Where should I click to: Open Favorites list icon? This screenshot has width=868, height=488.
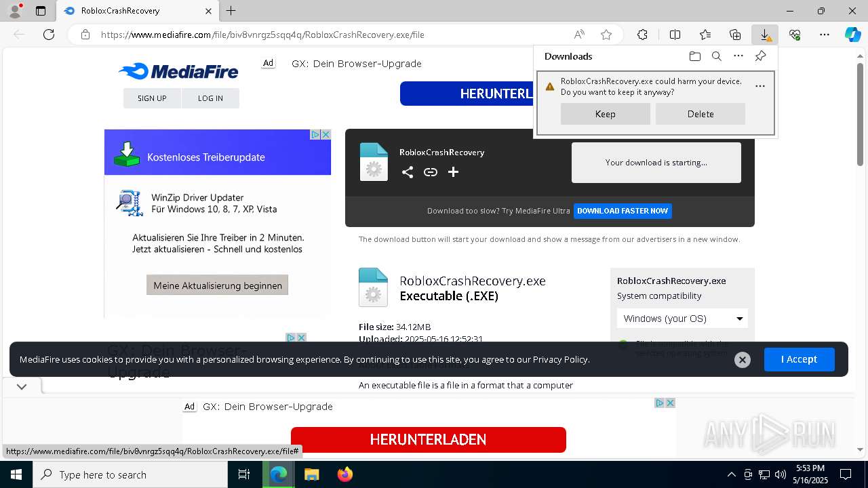point(705,35)
